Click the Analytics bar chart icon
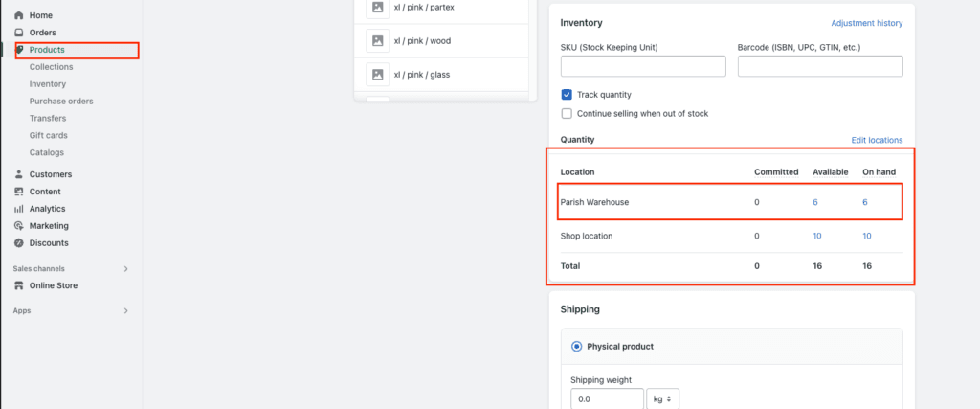 [19, 209]
